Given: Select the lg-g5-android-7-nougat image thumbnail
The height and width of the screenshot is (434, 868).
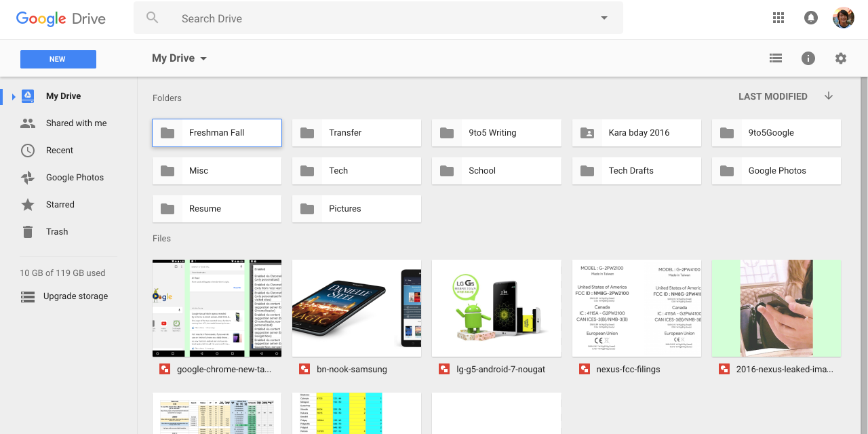Looking at the screenshot, I should pyautogui.click(x=496, y=308).
